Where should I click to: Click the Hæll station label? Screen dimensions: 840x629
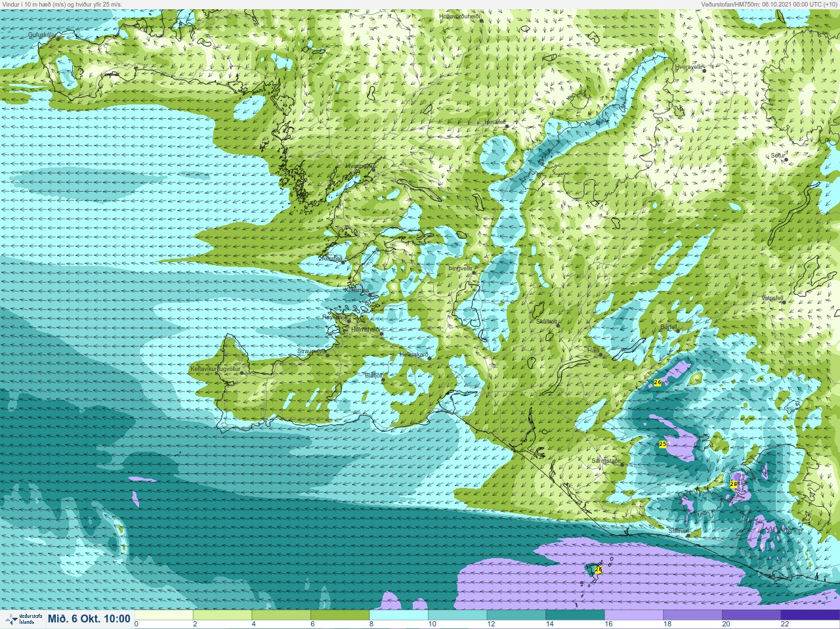(x=593, y=351)
